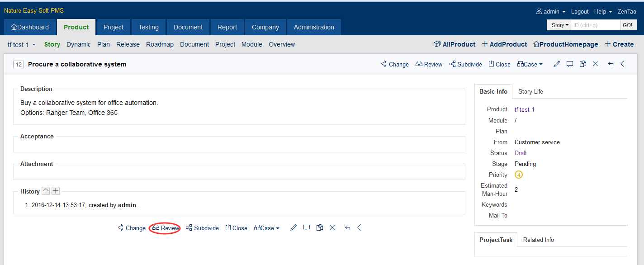Open the Case dropdown in header toolbar
Image resolution: width=644 pixels, height=265 pixels.
(x=530, y=64)
